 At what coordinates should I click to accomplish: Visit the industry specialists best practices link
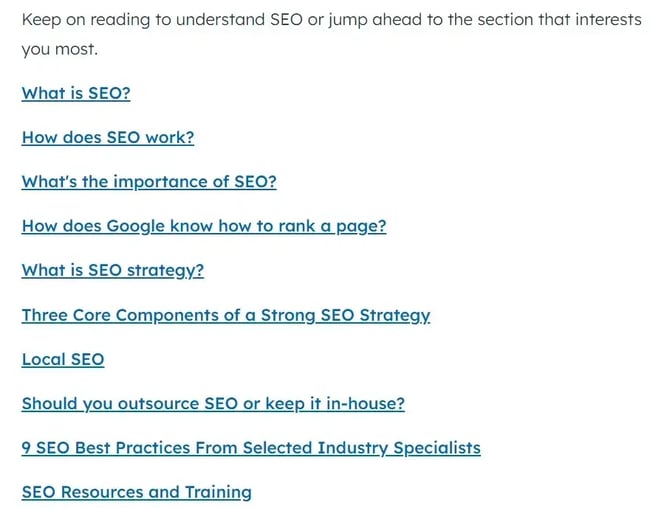point(251,448)
